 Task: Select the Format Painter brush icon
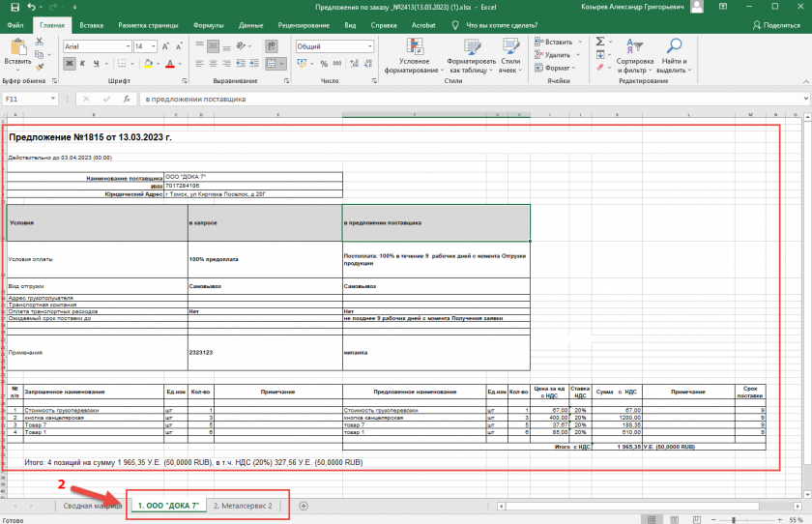(40, 69)
